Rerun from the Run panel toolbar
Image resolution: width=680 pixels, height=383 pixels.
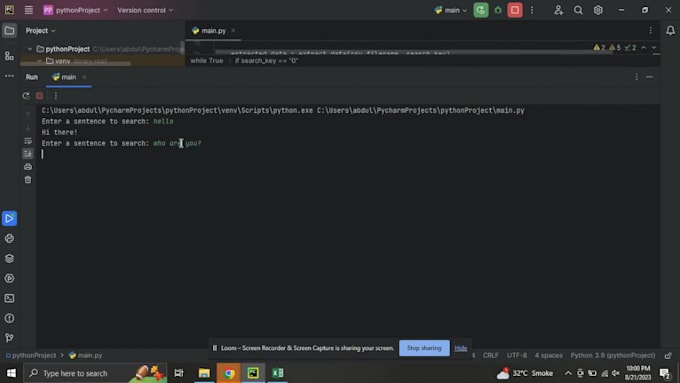coord(26,96)
